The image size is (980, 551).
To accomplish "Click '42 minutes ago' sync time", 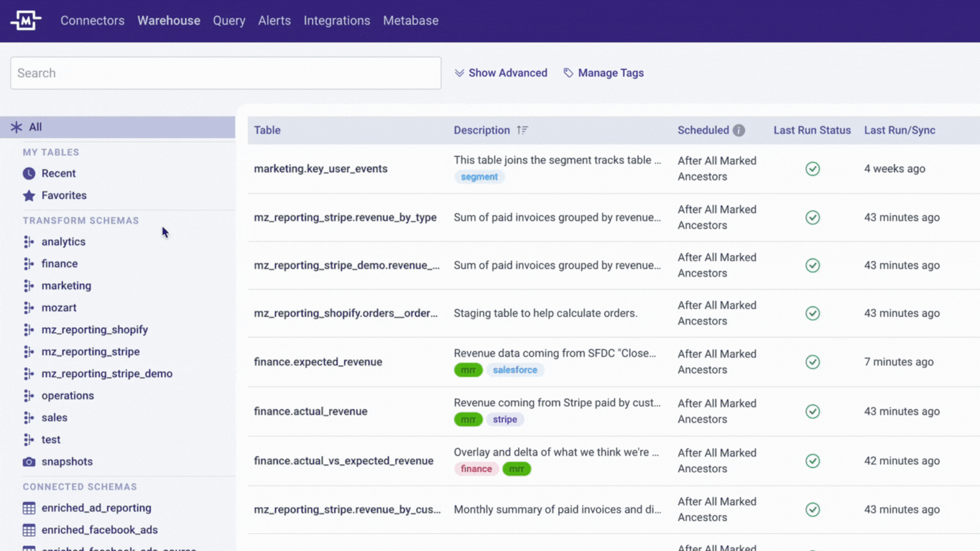I will click(x=902, y=461).
